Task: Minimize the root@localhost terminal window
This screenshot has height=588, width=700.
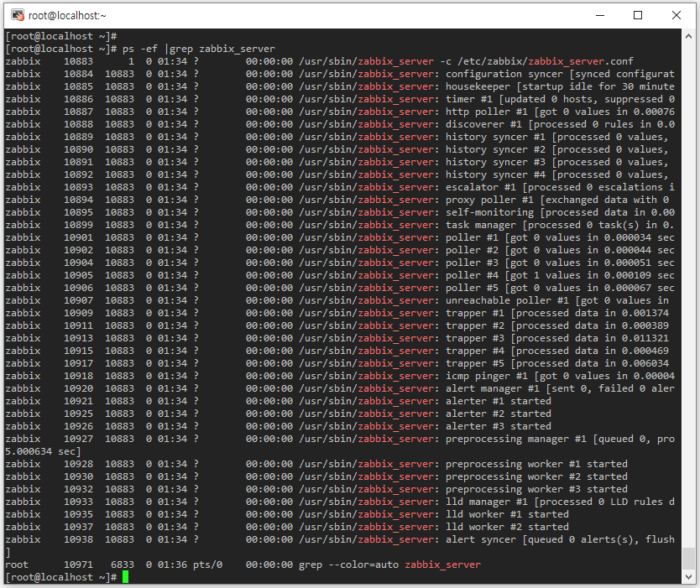Action: (600, 16)
